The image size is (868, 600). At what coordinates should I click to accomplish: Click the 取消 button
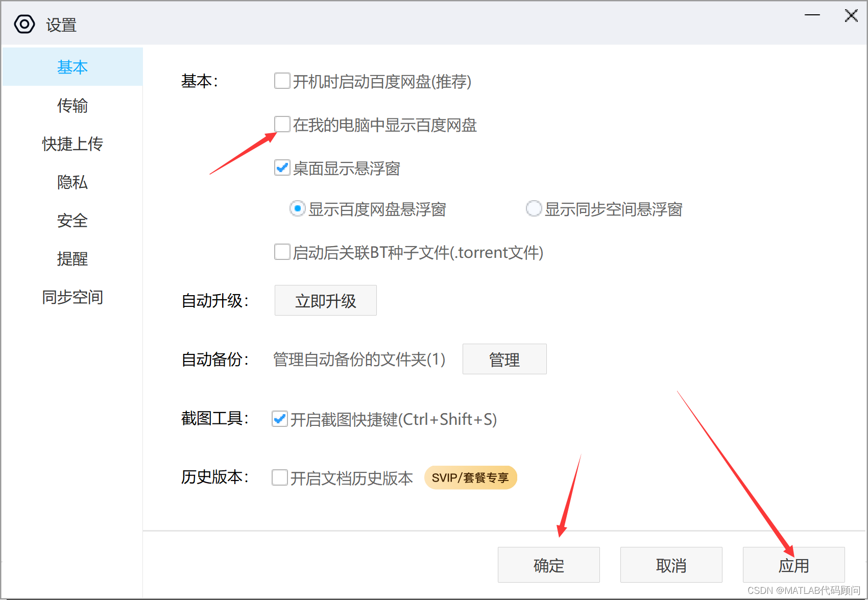coord(671,565)
